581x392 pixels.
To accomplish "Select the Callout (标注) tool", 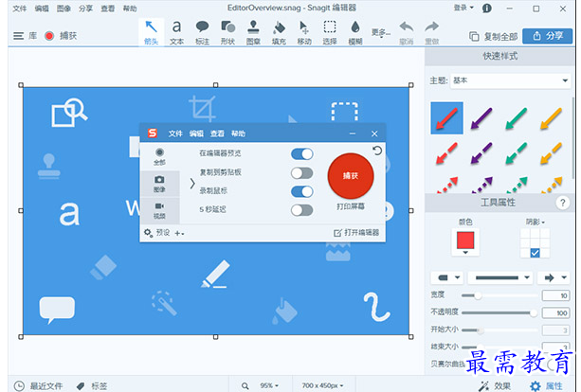I will pos(202,32).
